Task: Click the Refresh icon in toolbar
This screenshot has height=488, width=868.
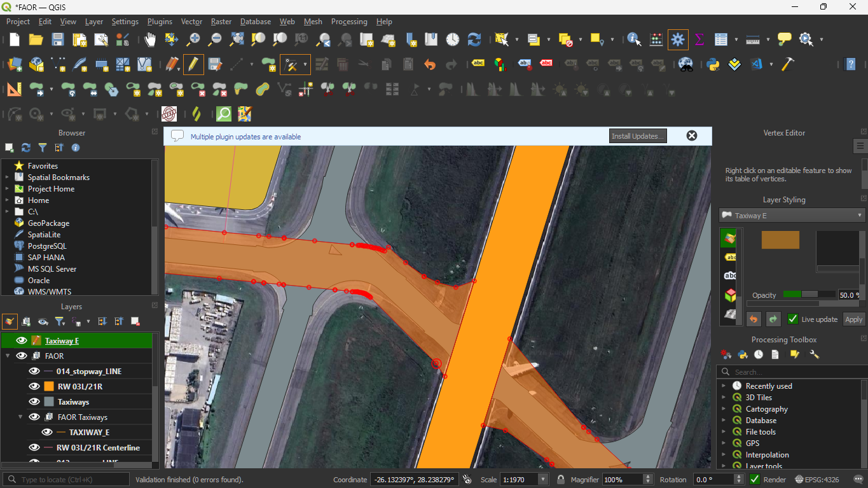Action: (x=474, y=39)
